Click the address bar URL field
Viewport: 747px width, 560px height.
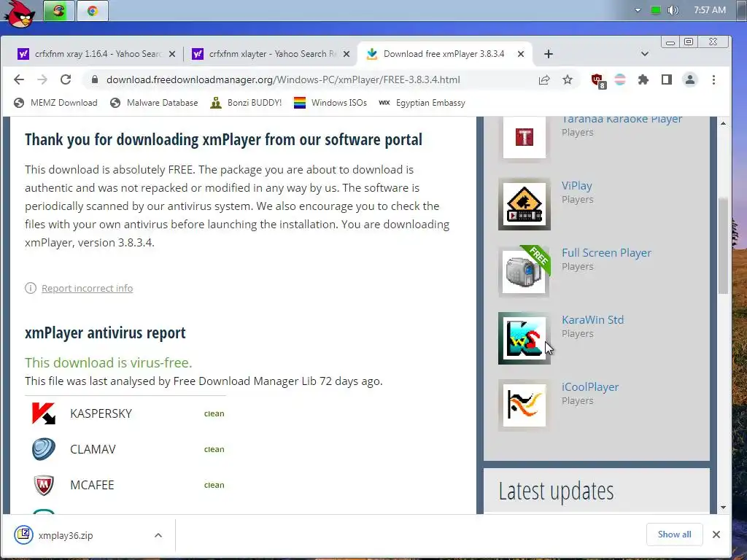pyautogui.click(x=283, y=79)
